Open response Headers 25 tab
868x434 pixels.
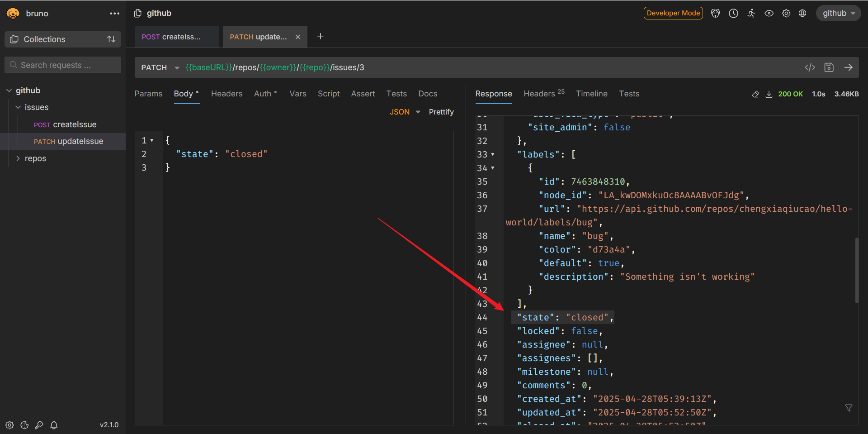point(544,94)
